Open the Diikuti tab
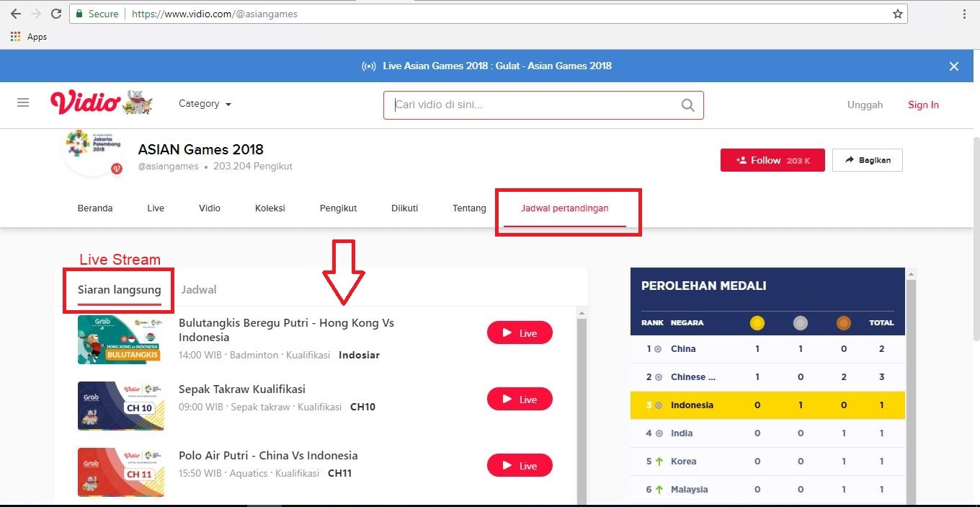The height and width of the screenshot is (507, 980). pos(405,208)
